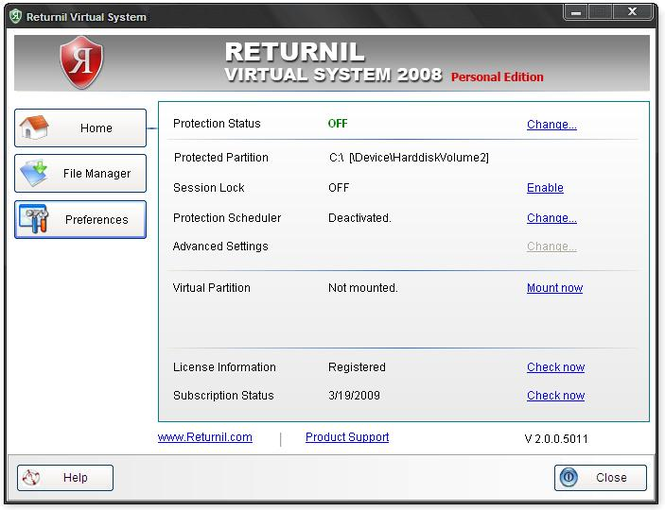Click the Returnil Virtual System window title
Image resolution: width=665 pixels, height=510 pixels.
pos(86,17)
